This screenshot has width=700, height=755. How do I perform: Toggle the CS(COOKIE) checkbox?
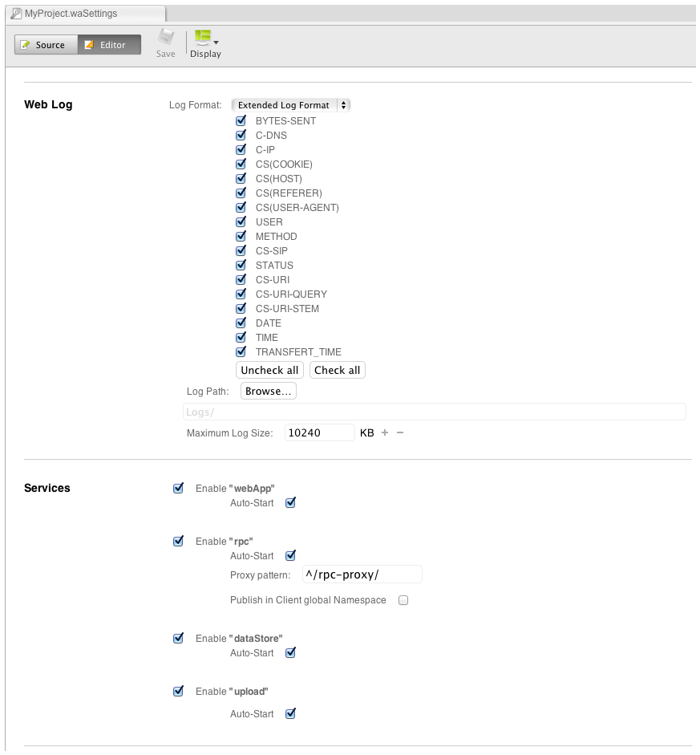tap(241, 164)
